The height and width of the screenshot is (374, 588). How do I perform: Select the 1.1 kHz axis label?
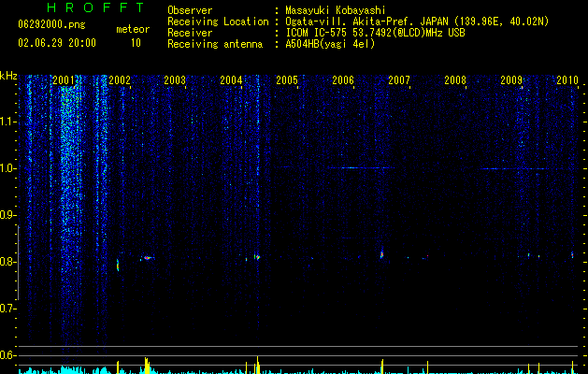7,122
